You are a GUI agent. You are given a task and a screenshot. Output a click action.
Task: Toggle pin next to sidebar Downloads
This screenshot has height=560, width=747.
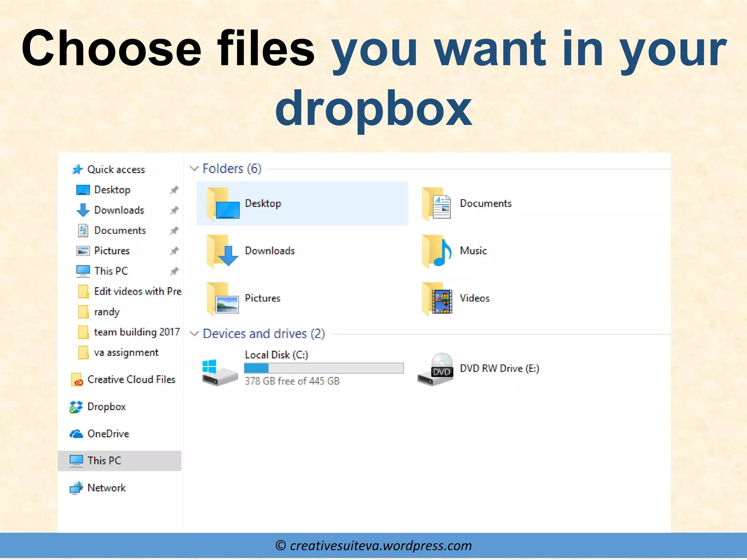point(174,210)
